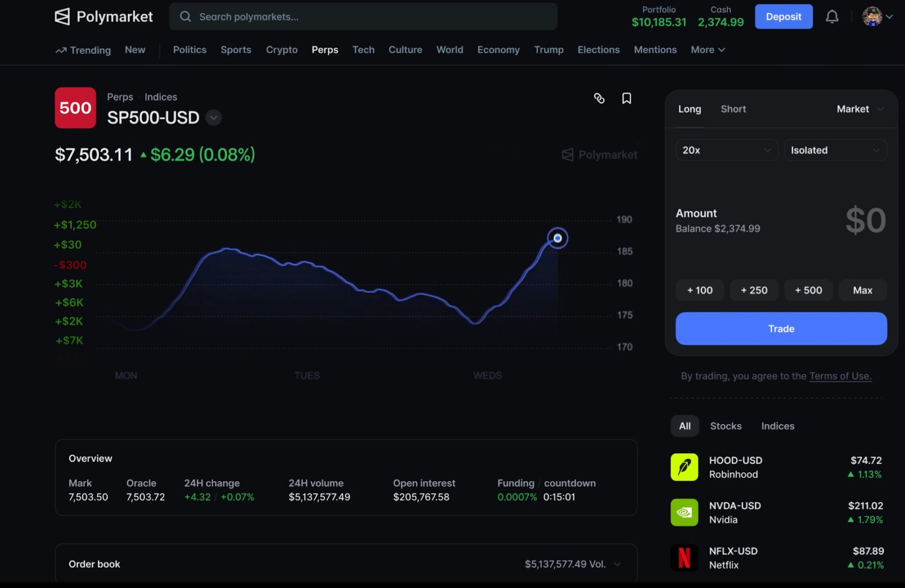Open the Trump category

[549, 49]
